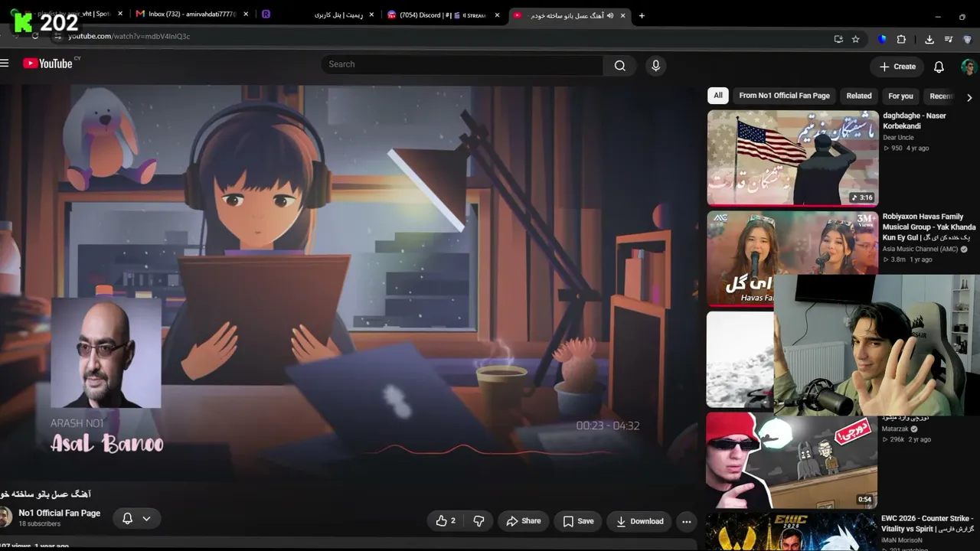Open the No1 Official Fan Page channel link
The height and width of the screenshot is (551, 980).
click(x=59, y=513)
